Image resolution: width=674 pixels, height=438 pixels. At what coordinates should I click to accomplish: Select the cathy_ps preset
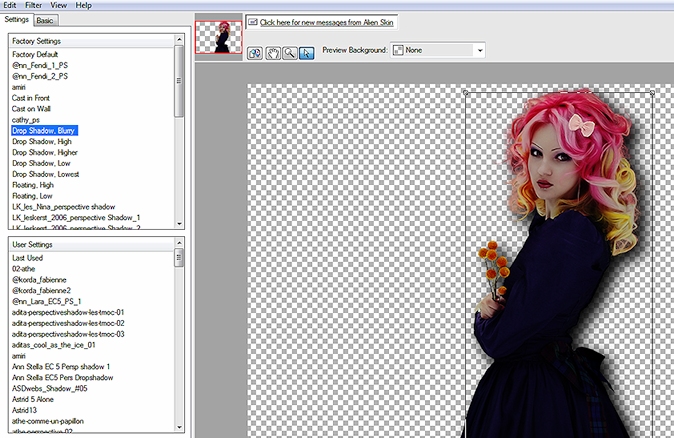click(25, 120)
